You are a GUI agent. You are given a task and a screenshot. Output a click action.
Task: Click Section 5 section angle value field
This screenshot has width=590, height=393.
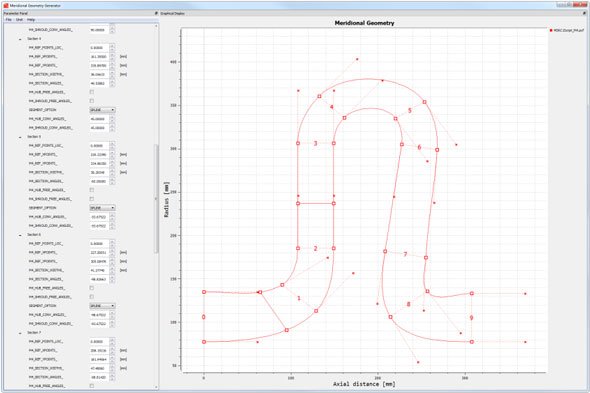pyautogui.click(x=99, y=181)
